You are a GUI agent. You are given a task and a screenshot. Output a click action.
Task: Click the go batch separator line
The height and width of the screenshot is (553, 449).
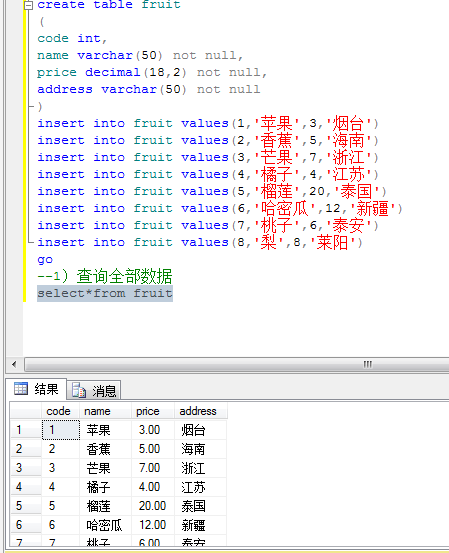[x=45, y=260]
